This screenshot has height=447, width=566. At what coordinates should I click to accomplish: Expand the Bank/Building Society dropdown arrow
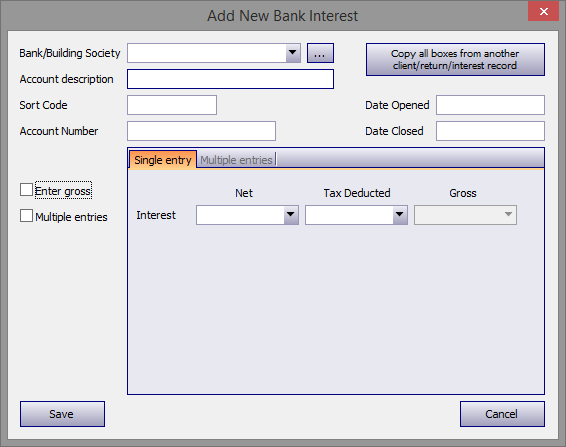tap(293, 53)
